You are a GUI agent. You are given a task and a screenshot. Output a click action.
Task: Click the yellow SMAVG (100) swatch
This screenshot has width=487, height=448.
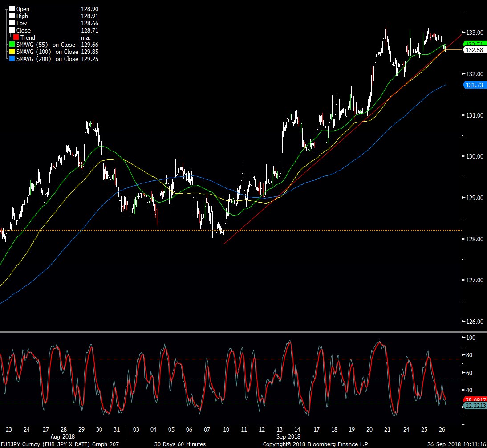(12, 52)
